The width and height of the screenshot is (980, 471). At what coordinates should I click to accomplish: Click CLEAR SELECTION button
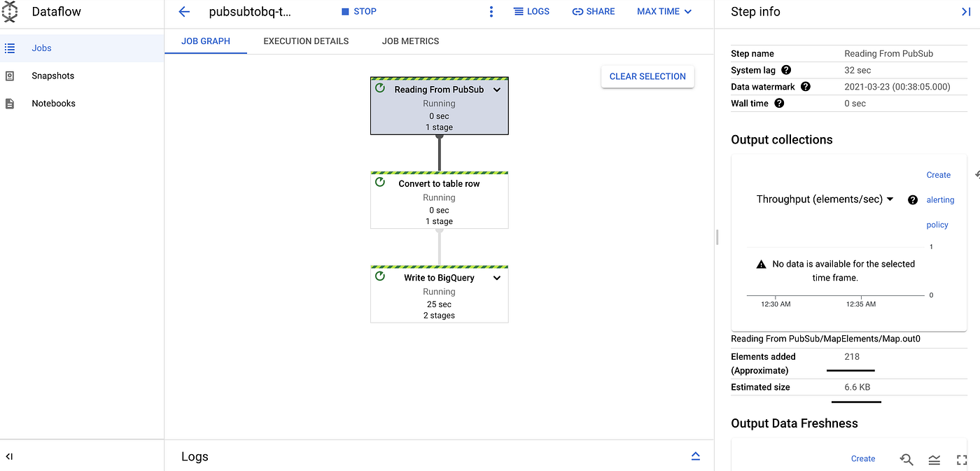(647, 76)
